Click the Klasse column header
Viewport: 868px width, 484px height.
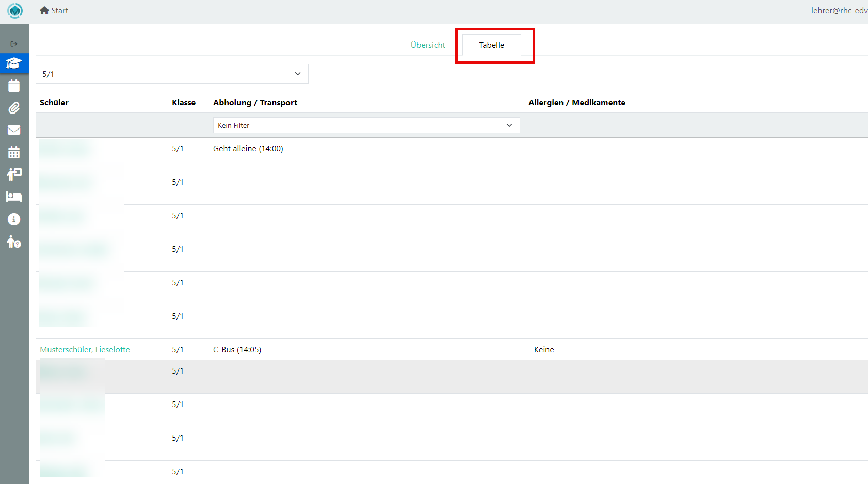[184, 102]
